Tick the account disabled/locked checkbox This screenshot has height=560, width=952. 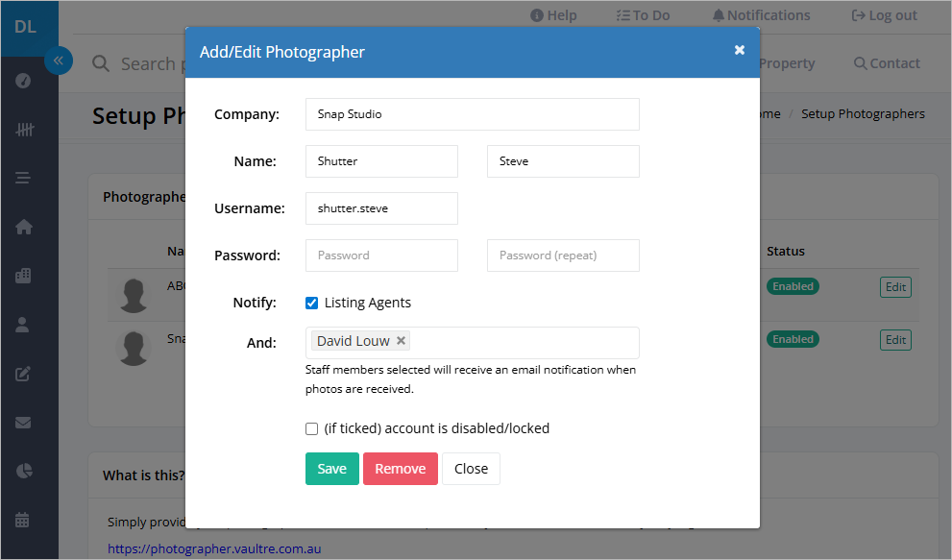pyautogui.click(x=311, y=428)
